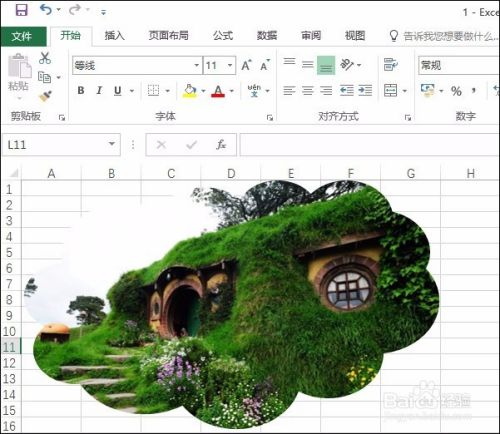Click the Borders icon

point(153,90)
